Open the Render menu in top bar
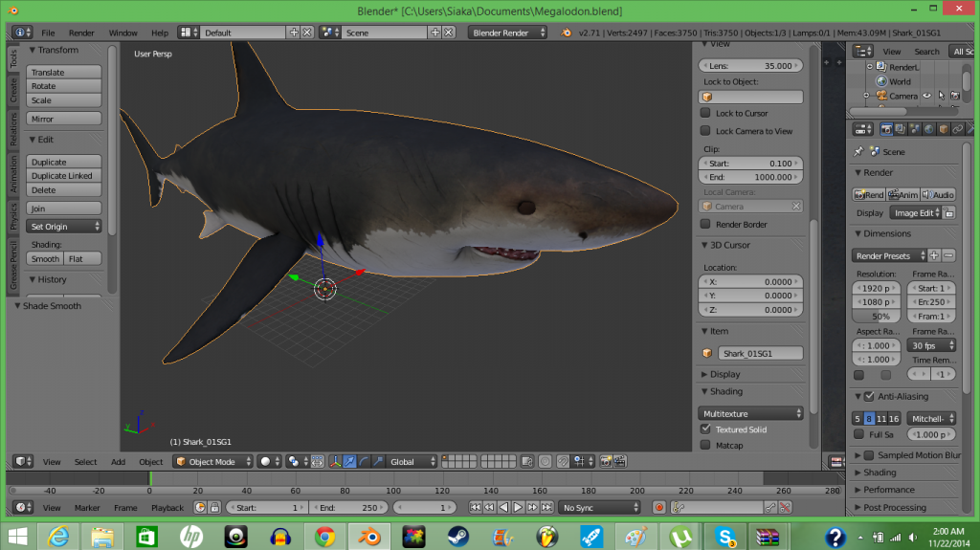The image size is (980, 550). click(x=81, y=33)
